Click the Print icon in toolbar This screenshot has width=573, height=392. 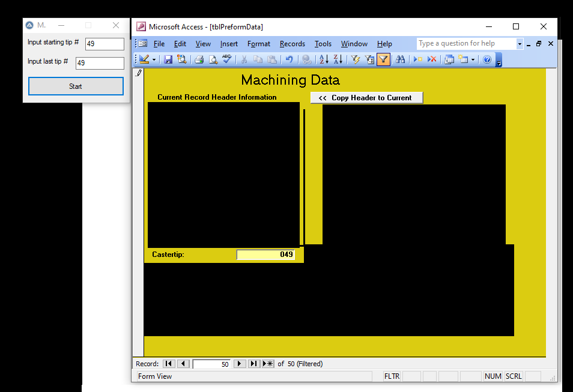(199, 59)
